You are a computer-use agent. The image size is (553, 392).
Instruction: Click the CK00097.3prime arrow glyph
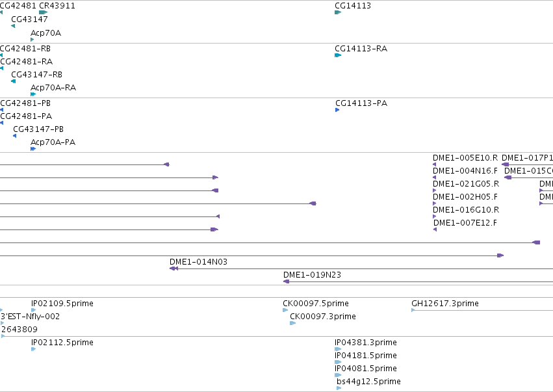pyautogui.click(x=292, y=323)
